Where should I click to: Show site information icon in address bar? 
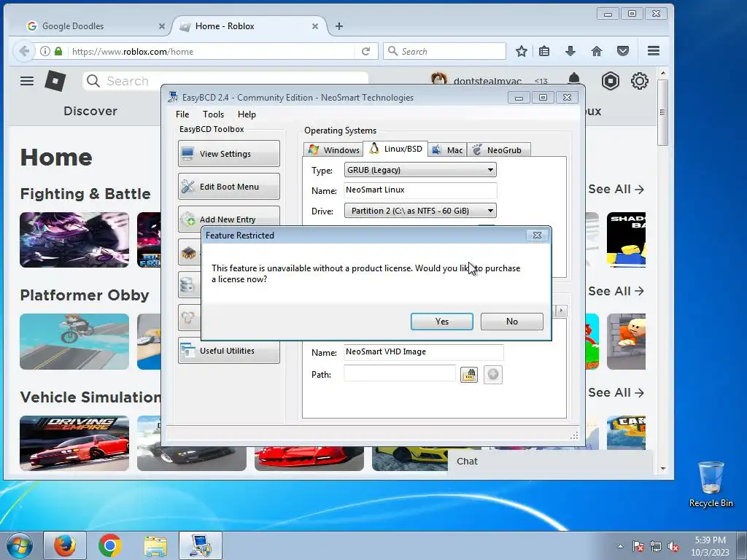click(x=44, y=52)
